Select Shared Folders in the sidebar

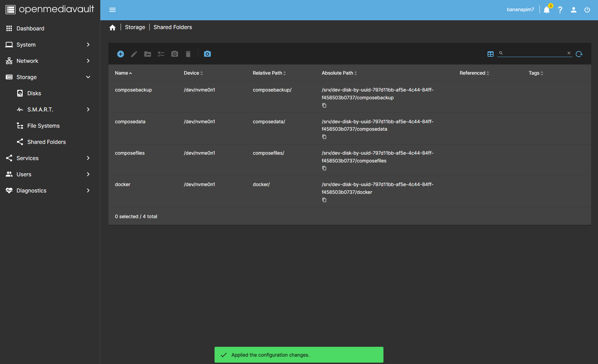50,142
